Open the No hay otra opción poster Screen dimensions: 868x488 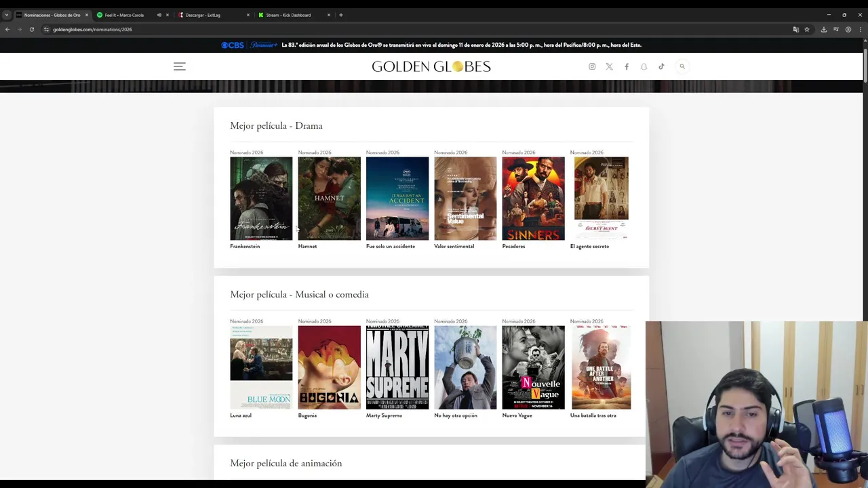tap(465, 367)
